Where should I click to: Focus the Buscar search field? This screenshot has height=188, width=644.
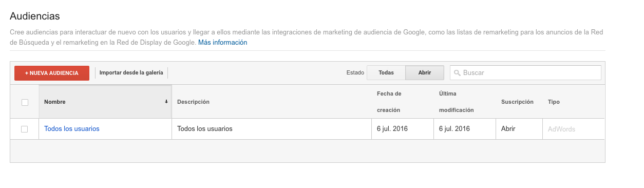525,73
